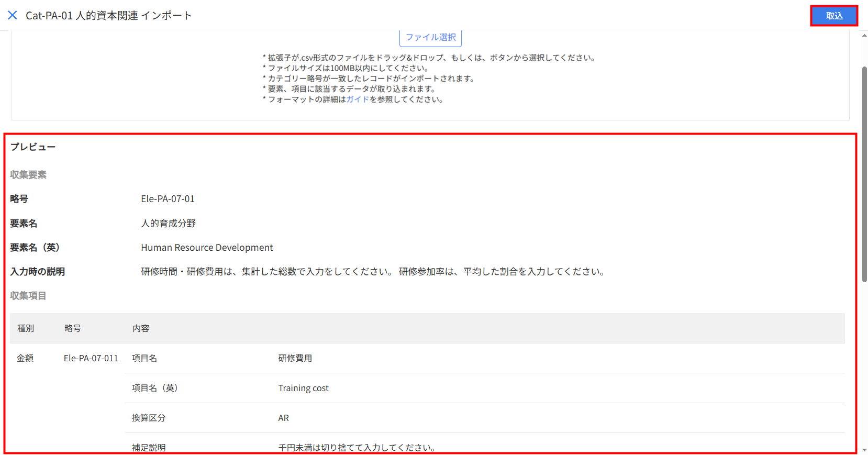The height and width of the screenshot is (455, 868).
Task: Click the 種別 column header
Action: [26, 328]
